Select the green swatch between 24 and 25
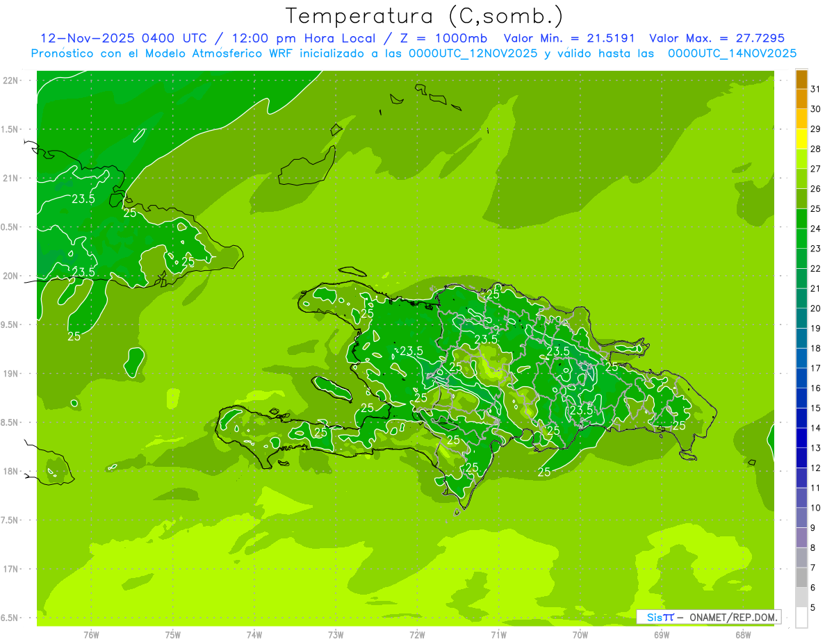834x644 pixels. tap(801, 219)
